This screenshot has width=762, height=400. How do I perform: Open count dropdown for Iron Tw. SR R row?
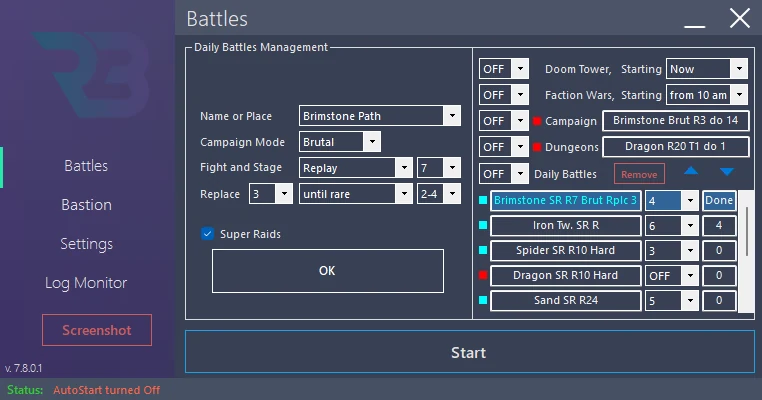click(672, 226)
